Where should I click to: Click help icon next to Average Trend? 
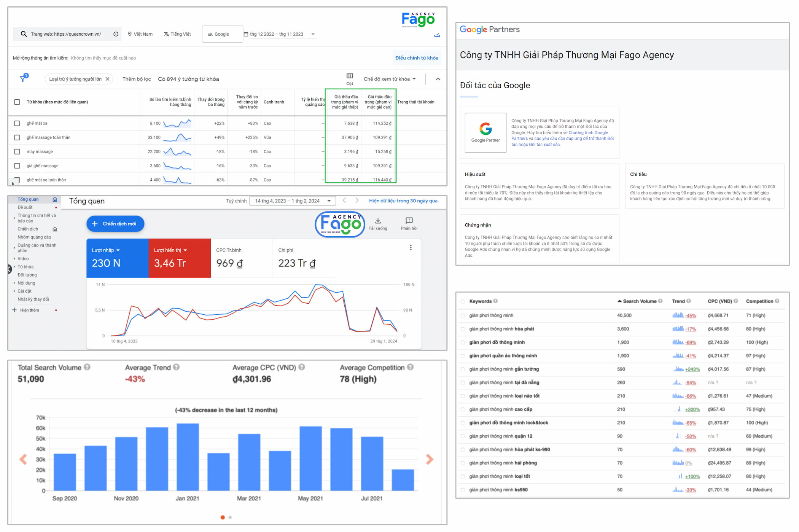coord(176,367)
